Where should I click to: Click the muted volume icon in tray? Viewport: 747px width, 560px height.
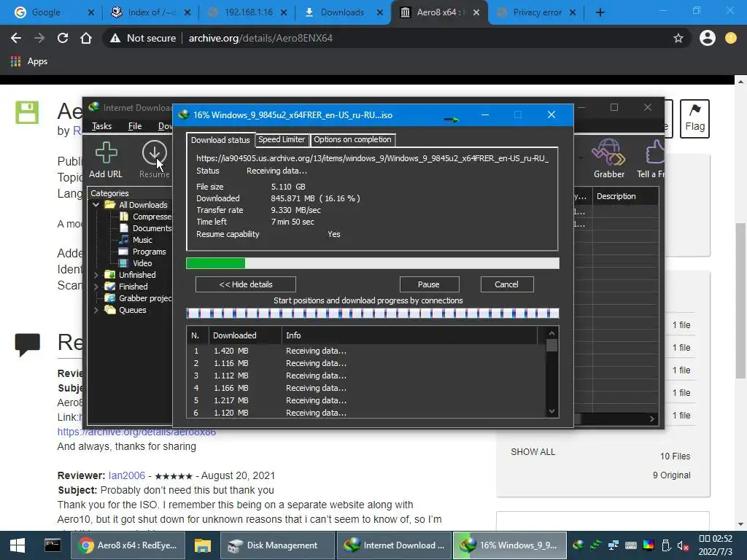(683, 545)
